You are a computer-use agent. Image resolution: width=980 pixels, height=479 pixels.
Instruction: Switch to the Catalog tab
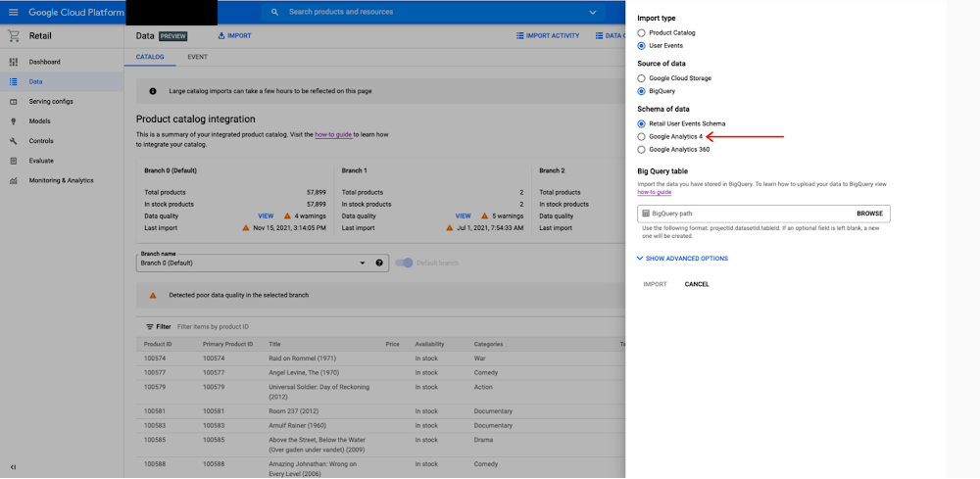150,57
